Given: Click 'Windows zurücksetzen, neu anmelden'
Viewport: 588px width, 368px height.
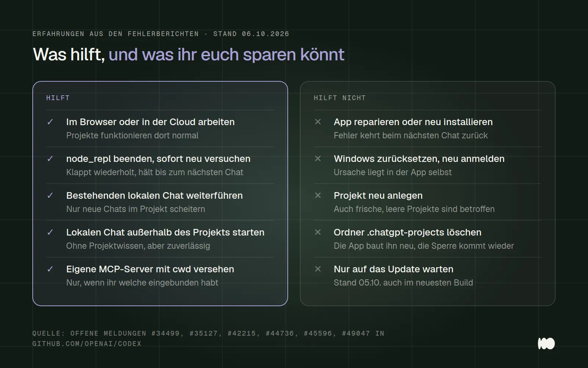Looking at the screenshot, I should [419, 159].
